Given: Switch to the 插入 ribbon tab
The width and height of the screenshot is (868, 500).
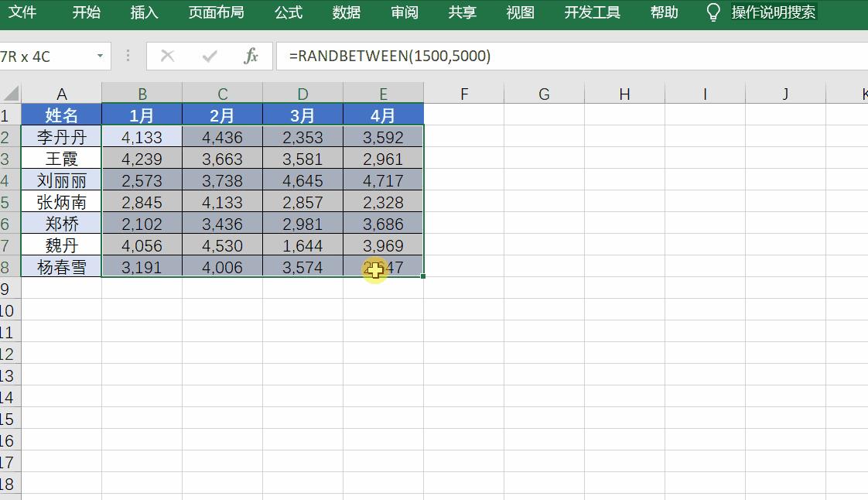Looking at the screenshot, I should click(x=143, y=12).
